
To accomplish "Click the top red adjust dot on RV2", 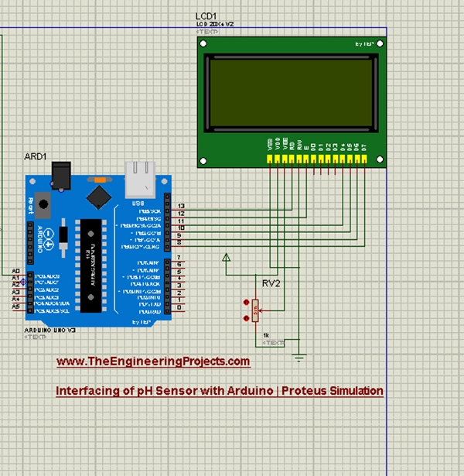I will (246, 302).
